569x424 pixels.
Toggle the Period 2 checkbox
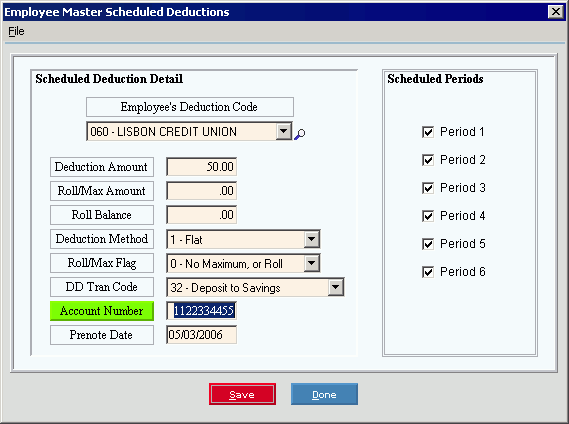(x=428, y=160)
